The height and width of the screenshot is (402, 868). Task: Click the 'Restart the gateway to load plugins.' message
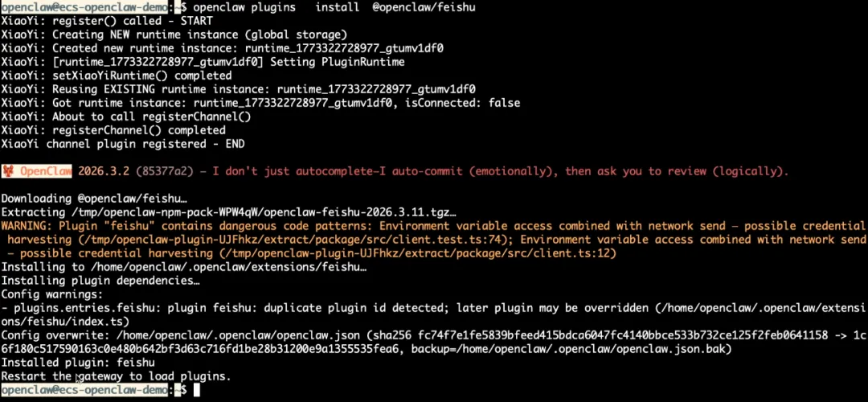pyautogui.click(x=116, y=376)
